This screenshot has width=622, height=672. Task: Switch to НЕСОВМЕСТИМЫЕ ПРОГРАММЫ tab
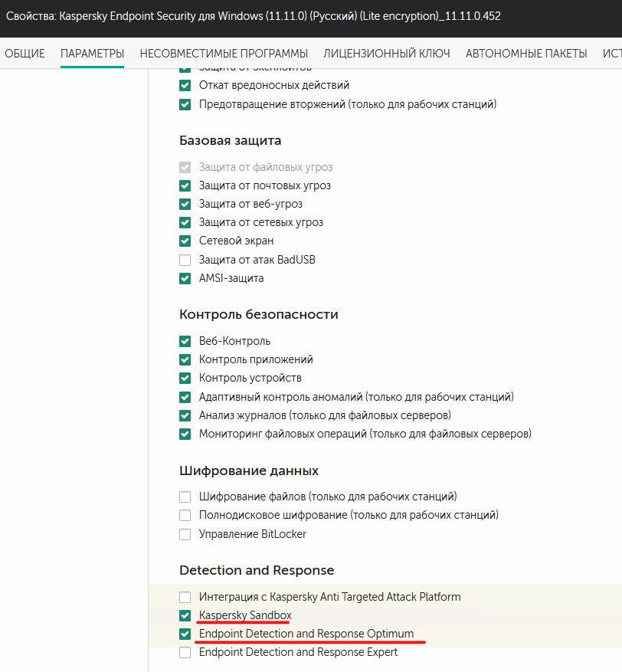(224, 54)
